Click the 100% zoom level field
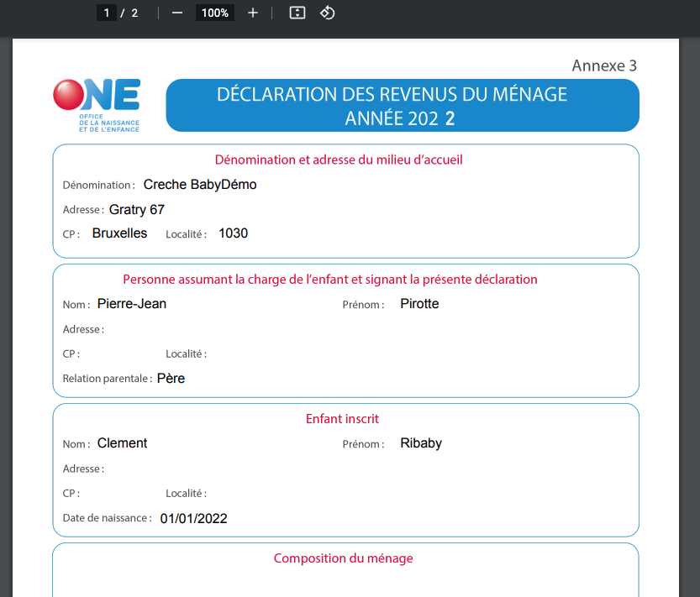Viewport: 700px width, 597px height. pyautogui.click(x=215, y=13)
